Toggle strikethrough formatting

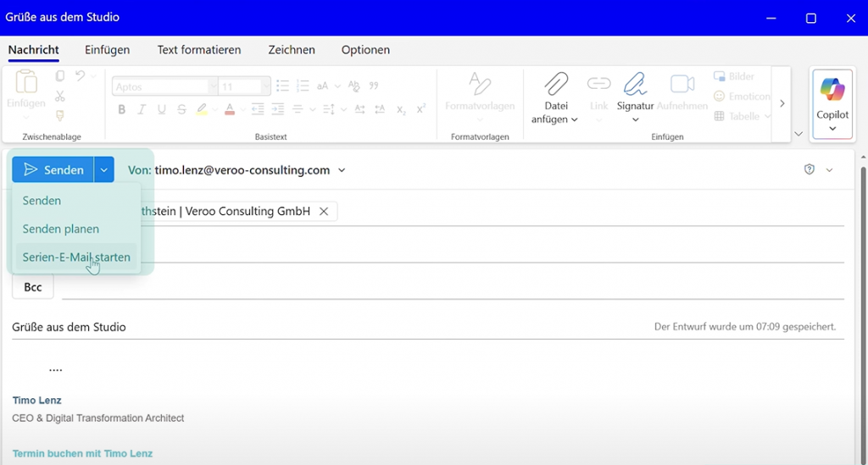[181, 109]
